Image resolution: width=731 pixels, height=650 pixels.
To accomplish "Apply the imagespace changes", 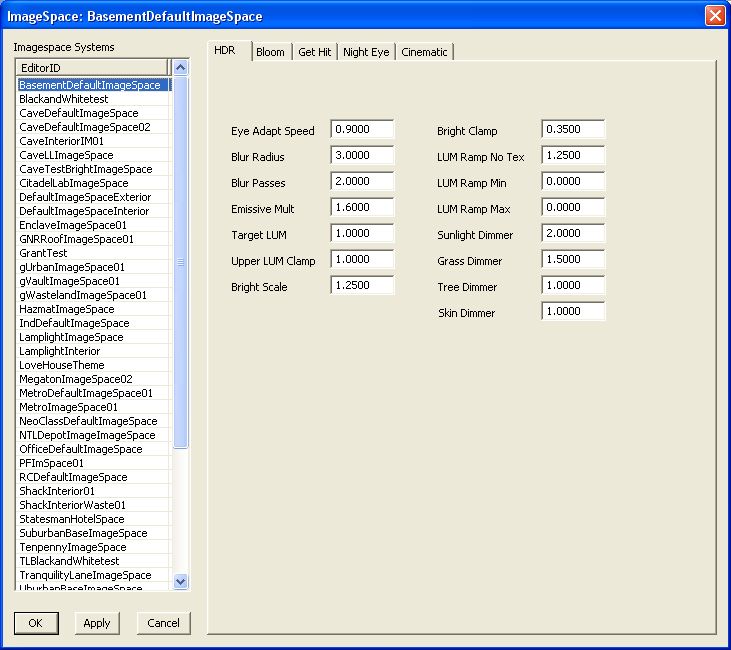I will 97,623.
